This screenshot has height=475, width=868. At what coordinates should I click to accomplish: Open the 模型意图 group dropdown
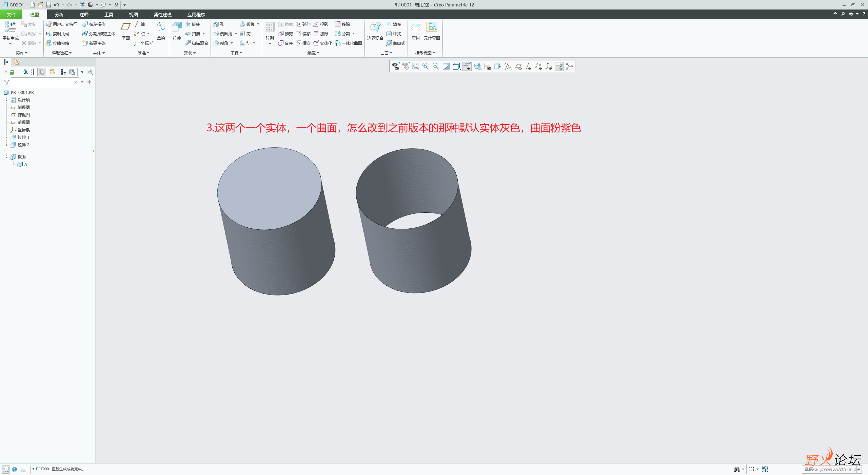click(425, 53)
